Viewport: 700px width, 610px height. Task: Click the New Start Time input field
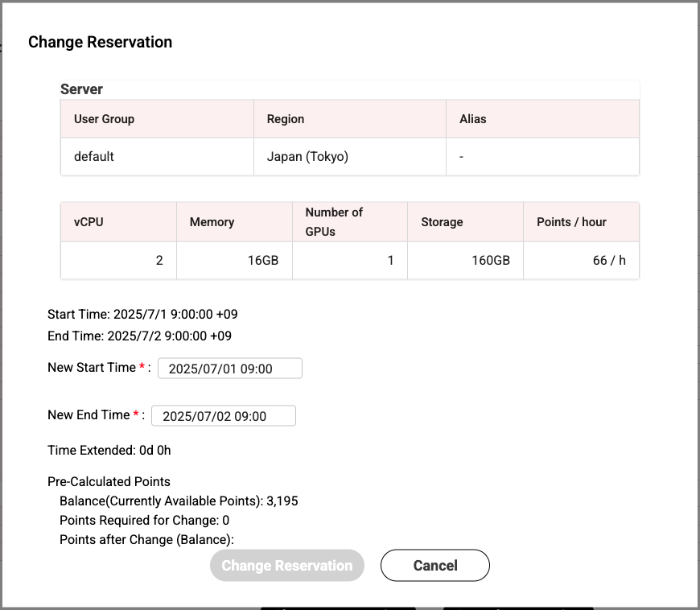pos(229,369)
